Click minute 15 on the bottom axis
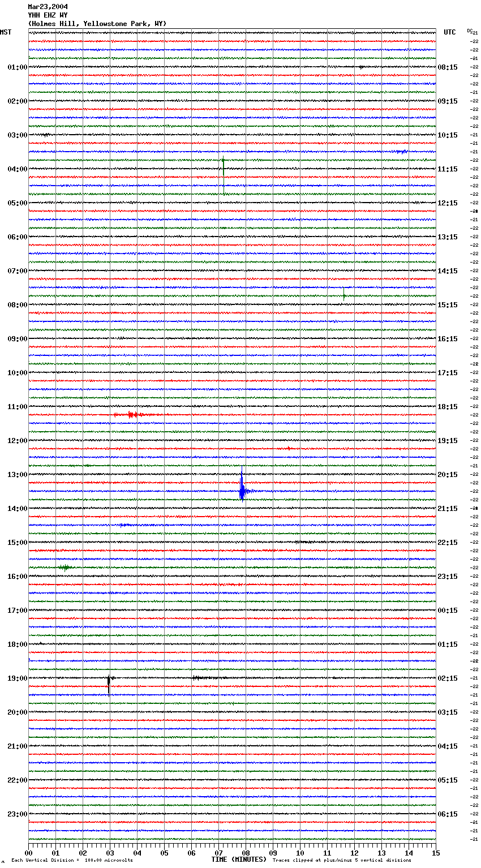Image resolution: width=481 pixels, height=868 pixels. pos(436,853)
